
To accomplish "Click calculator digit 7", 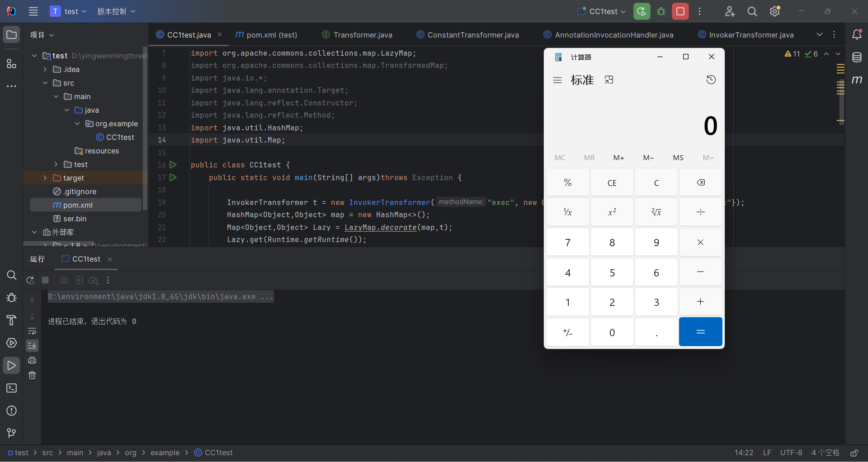I will (x=568, y=243).
